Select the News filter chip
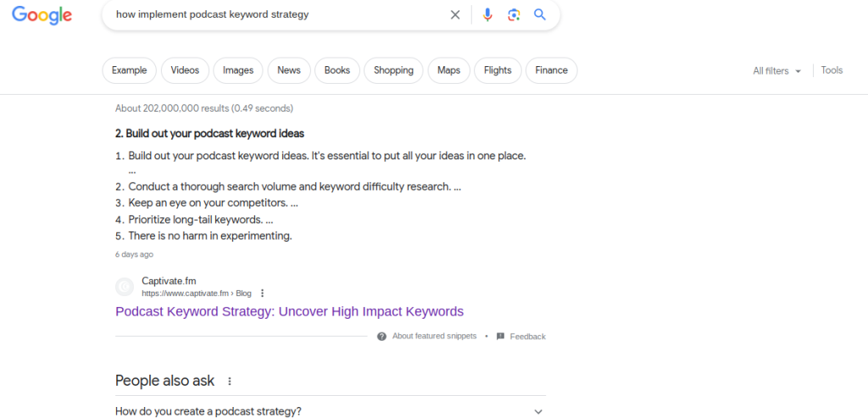Image resolution: width=868 pixels, height=418 pixels. [x=289, y=70]
